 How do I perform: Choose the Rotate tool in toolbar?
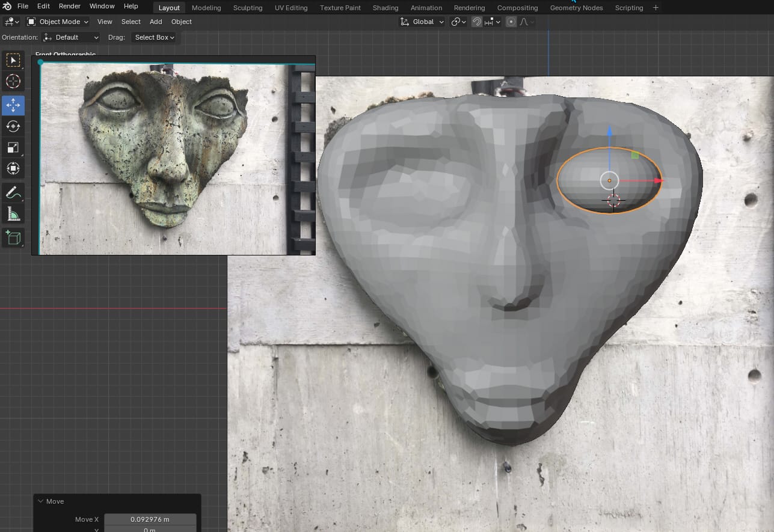pyautogui.click(x=13, y=126)
